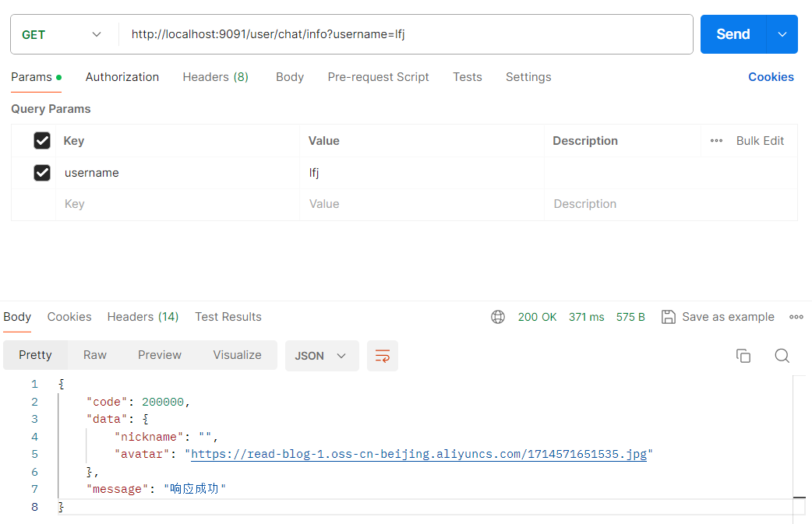Uncheck the username parameter checkbox
Screen dimensions: 812x524
tap(42, 173)
